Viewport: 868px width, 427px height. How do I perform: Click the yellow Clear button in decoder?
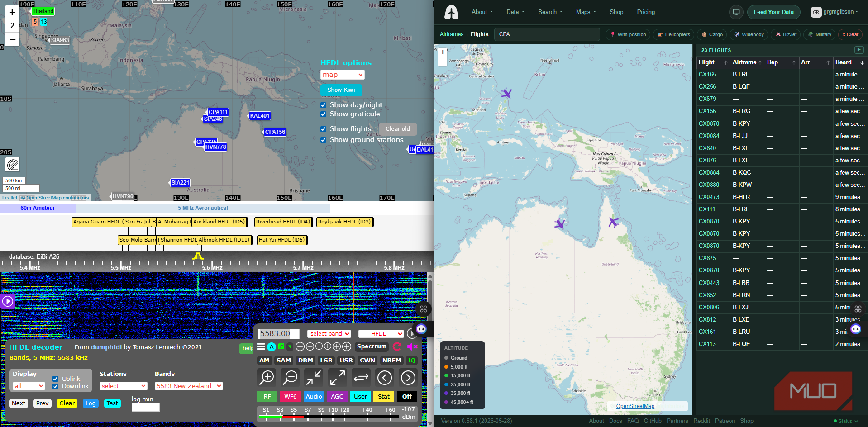[67, 403]
